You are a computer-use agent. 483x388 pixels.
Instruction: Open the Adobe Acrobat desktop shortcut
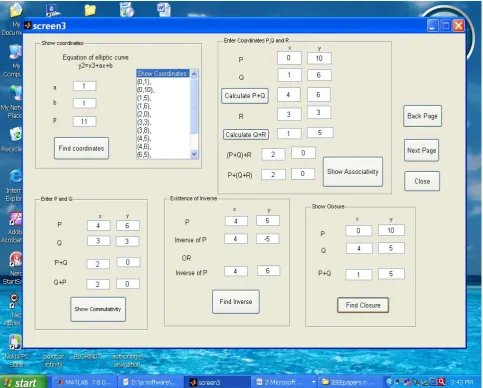(15, 219)
